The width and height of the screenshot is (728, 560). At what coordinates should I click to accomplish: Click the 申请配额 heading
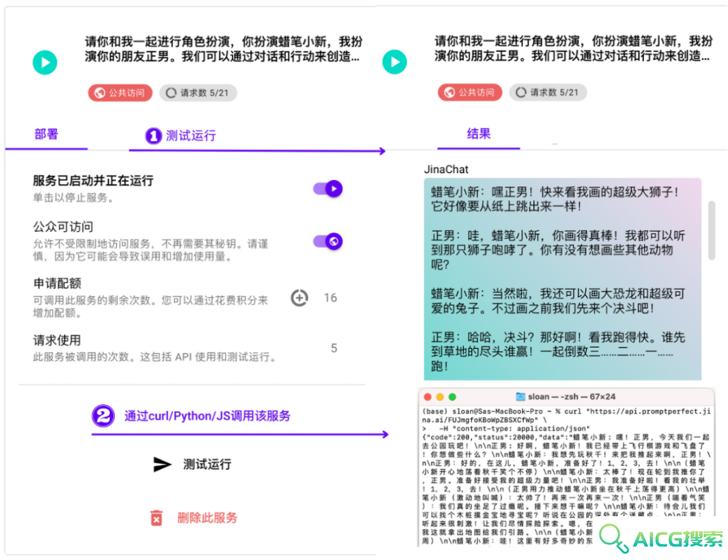[x=57, y=283]
